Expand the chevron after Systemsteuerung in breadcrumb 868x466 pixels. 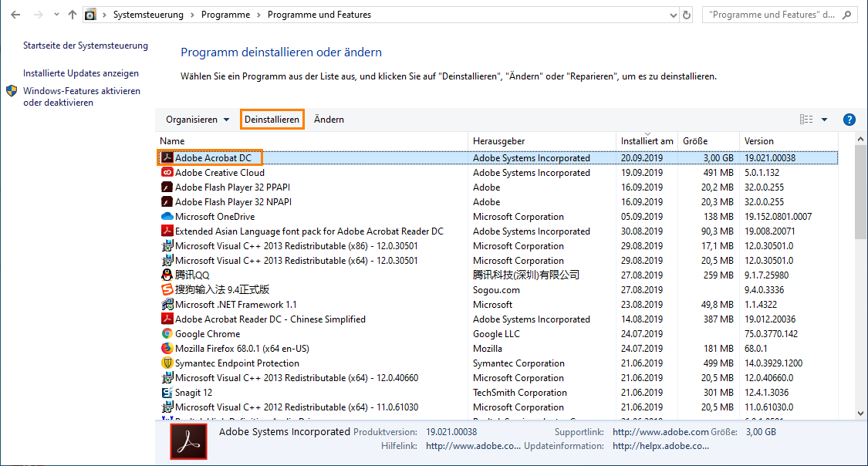tap(193, 15)
